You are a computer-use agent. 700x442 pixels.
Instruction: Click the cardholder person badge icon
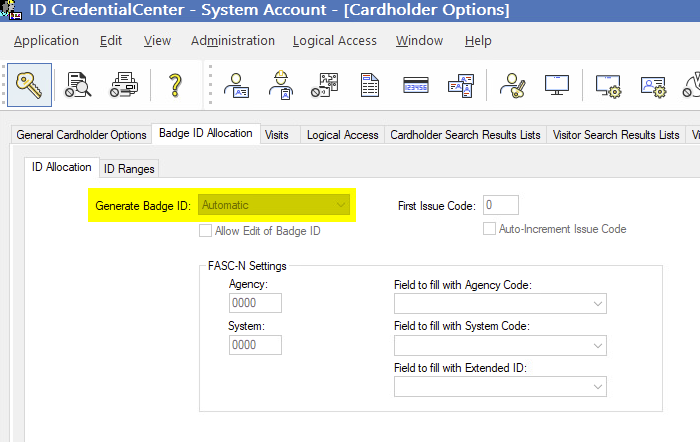tap(237, 84)
